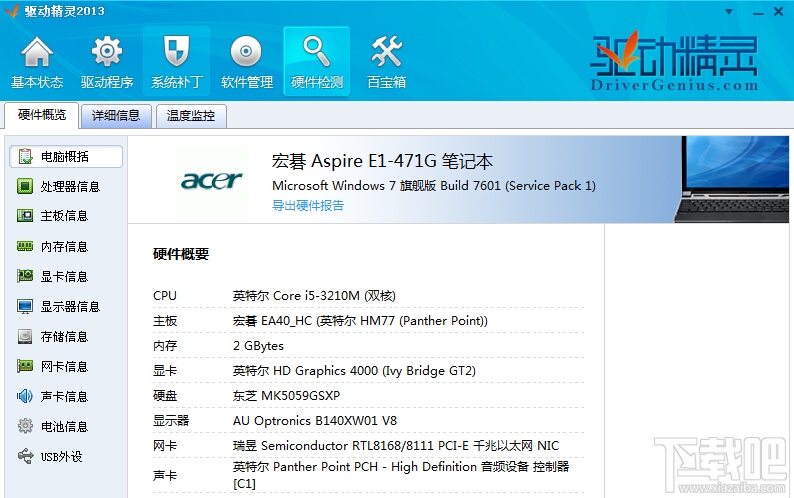Click the 显卡信息 graphics card icon
The width and height of the screenshot is (794, 498).
click(25, 276)
